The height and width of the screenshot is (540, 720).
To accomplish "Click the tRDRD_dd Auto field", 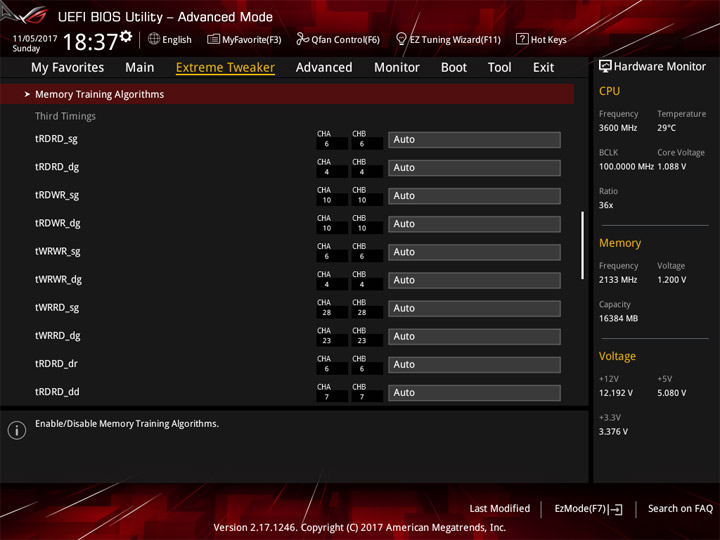I will point(474,393).
